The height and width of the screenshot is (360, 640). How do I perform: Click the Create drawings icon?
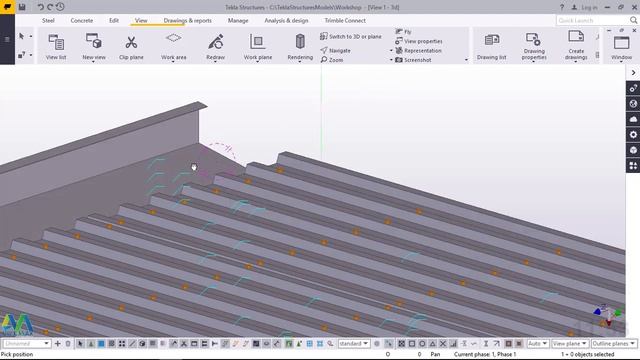[x=576, y=37]
